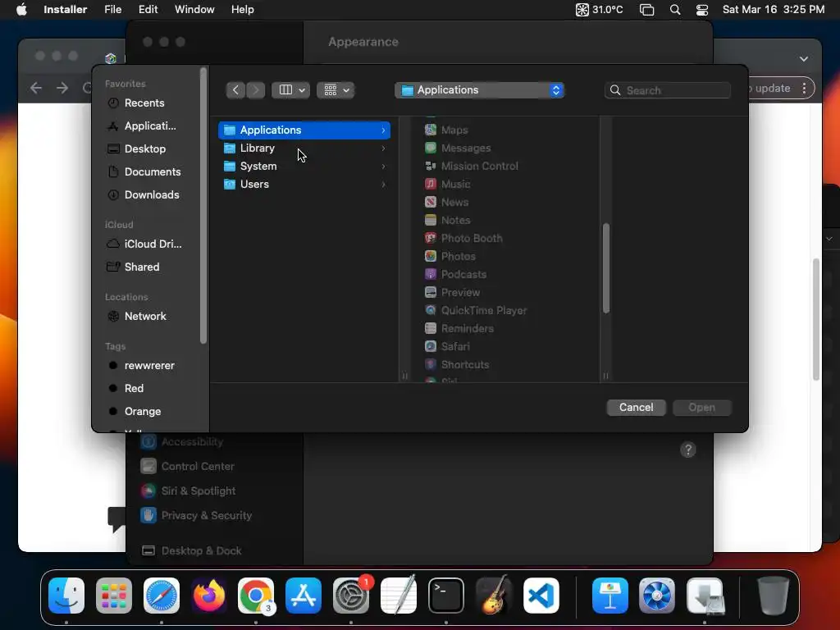
Task: Click the temperature monitor menu bar item
Action: tap(600, 10)
